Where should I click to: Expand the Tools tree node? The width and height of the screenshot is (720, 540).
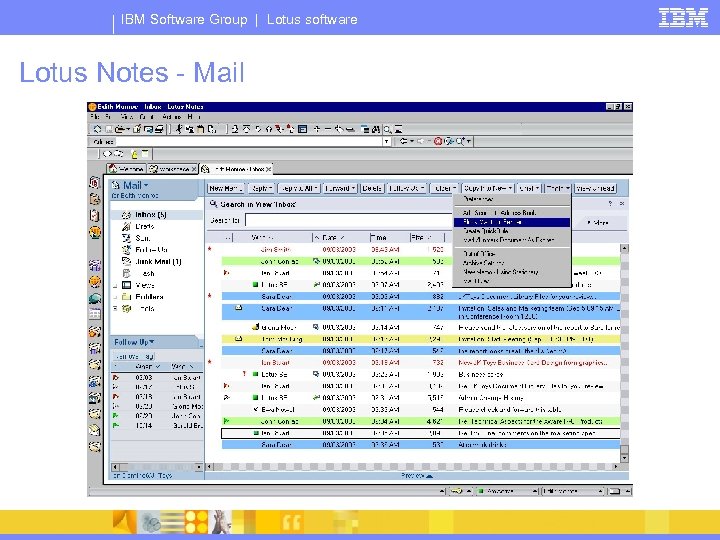(x=115, y=309)
